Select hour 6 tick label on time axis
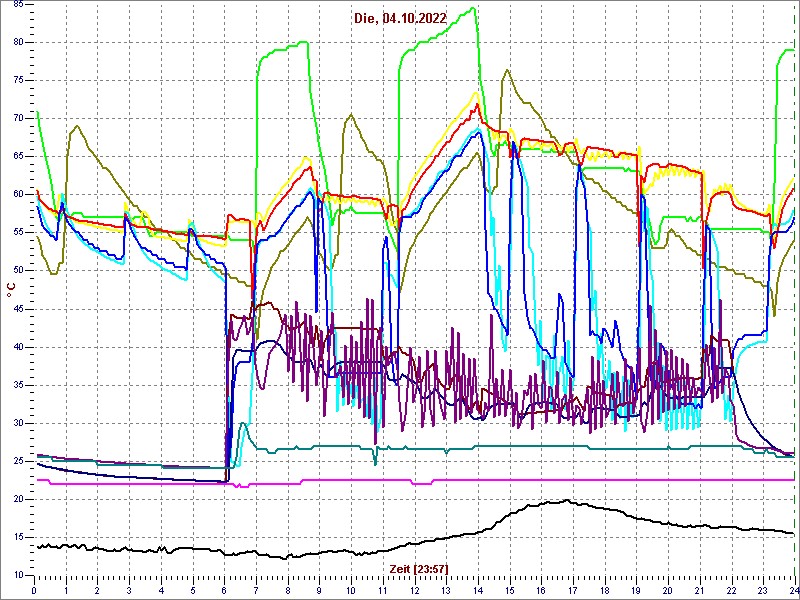This screenshot has width=800, height=600. pos(225,590)
